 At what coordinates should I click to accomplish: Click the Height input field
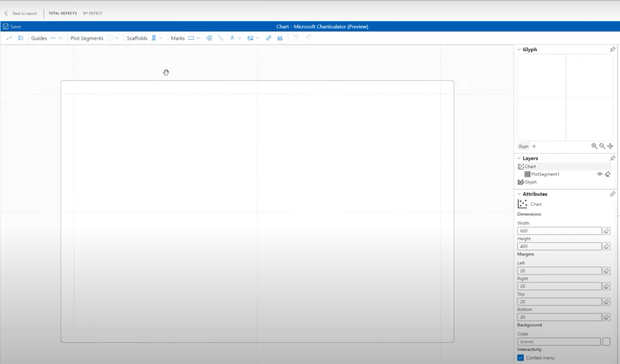pos(559,246)
